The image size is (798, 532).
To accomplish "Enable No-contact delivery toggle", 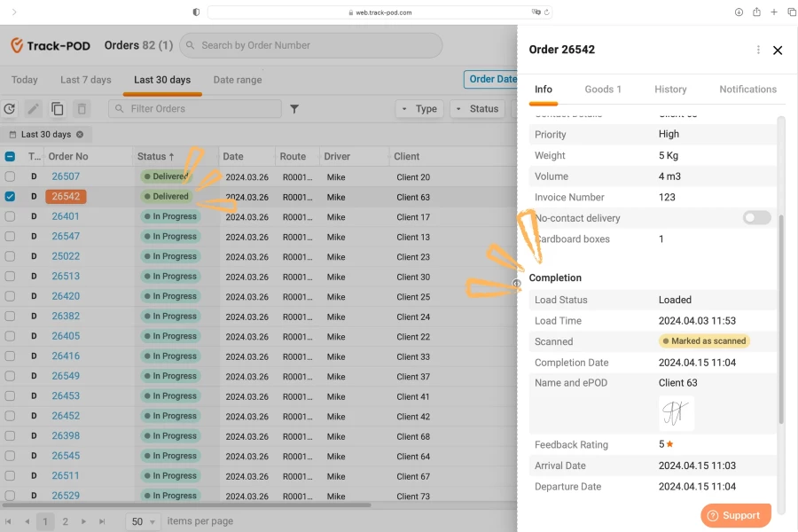I will (755, 218).
